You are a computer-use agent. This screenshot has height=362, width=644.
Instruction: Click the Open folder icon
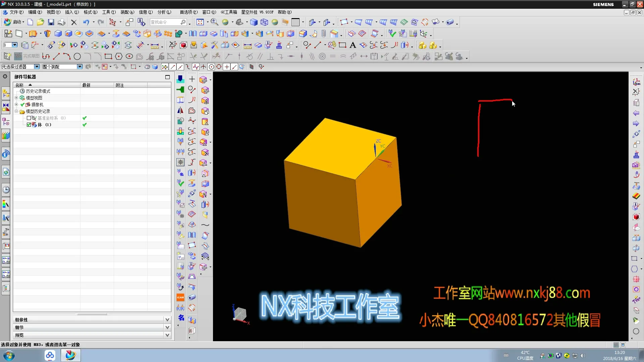tap(40, 22)
